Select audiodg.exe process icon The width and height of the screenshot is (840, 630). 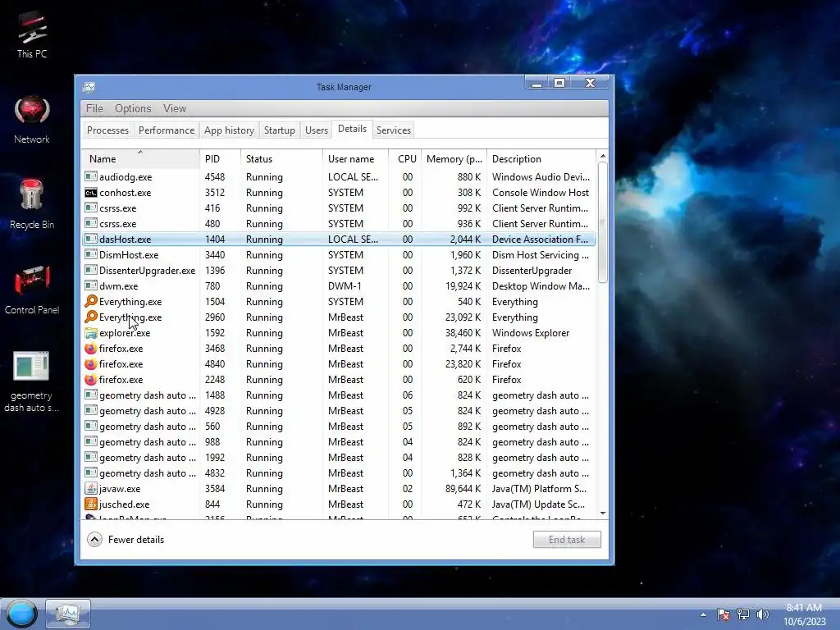pyautogui.click(x=90, y=176)
